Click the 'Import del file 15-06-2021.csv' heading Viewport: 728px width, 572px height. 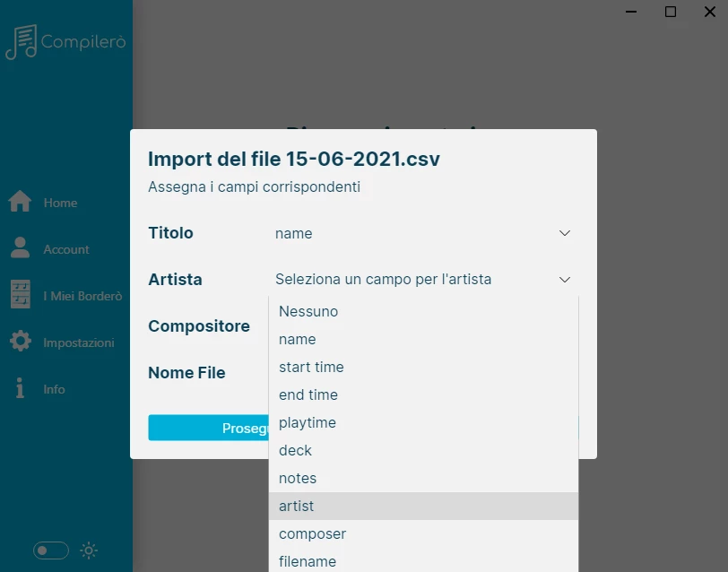pos(294,160)
